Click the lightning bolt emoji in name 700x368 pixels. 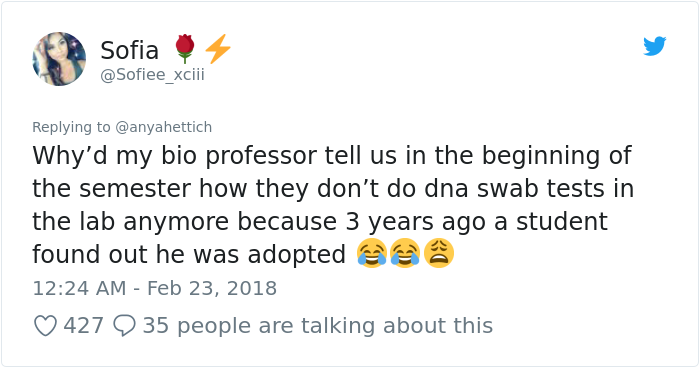[x=218, y=49]
